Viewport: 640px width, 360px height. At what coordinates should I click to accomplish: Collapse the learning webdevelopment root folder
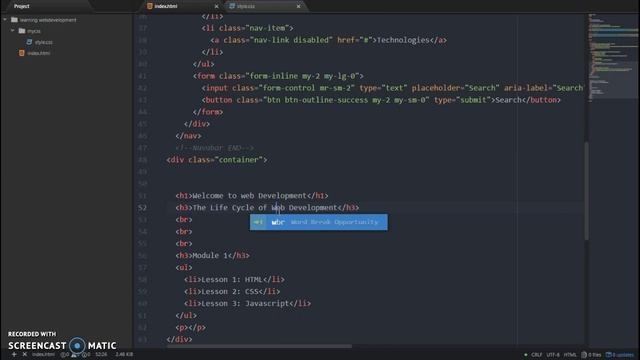click(5, 20)
